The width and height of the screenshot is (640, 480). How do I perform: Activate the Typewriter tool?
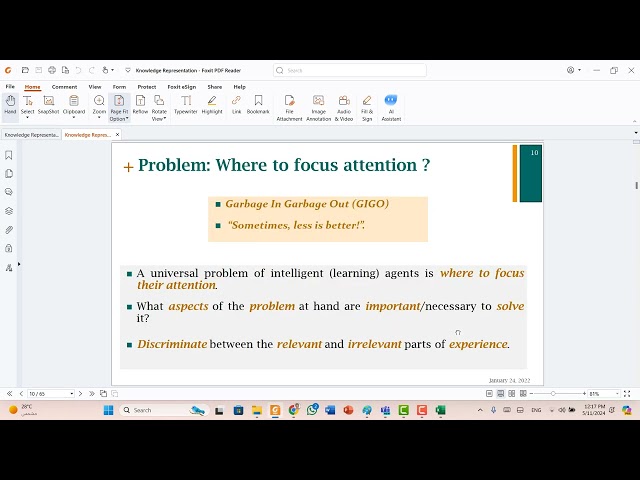point(186,105)
